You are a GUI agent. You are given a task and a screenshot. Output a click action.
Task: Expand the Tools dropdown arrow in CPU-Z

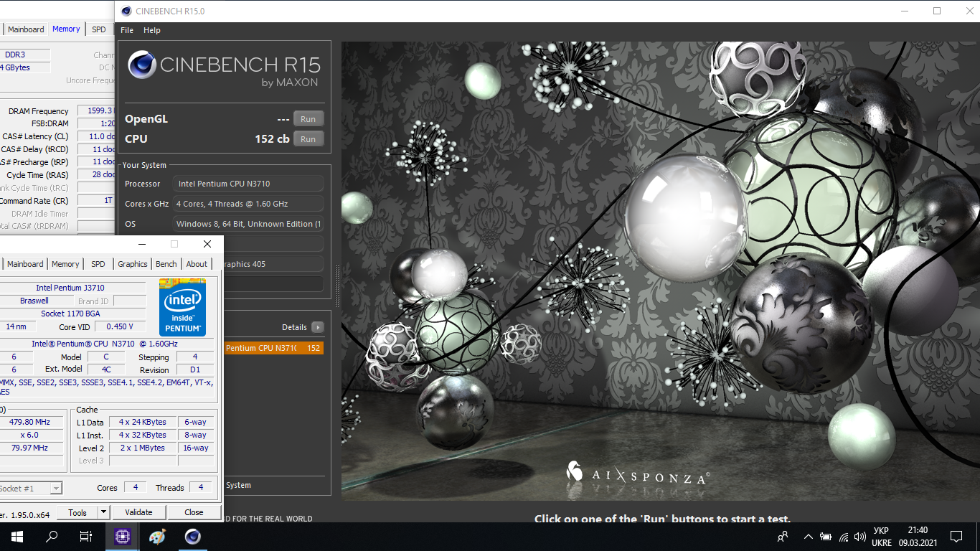(x=103, y=512)
